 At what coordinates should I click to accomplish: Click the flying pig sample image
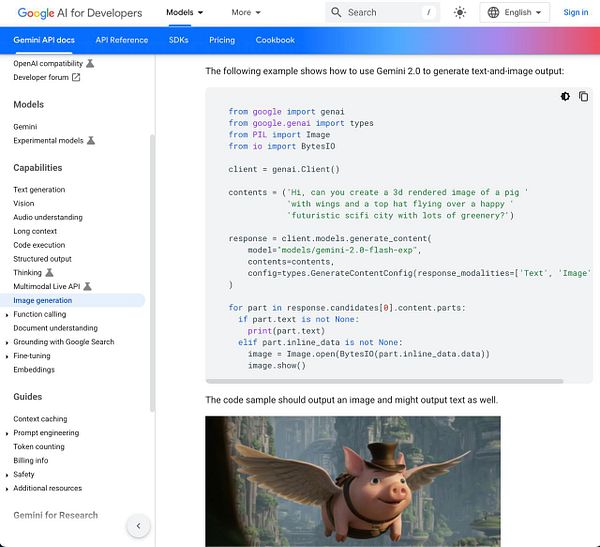point(353,481)
